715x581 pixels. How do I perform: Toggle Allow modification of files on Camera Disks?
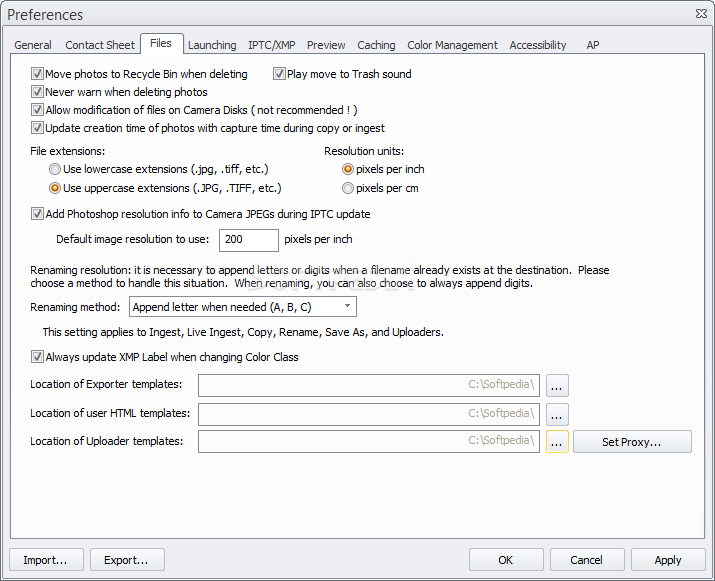(37, 110)
